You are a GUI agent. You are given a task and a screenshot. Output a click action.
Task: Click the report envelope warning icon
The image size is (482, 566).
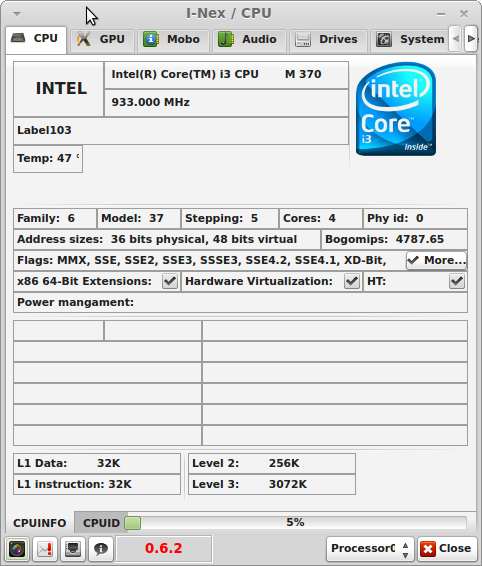tap(45, 549)
